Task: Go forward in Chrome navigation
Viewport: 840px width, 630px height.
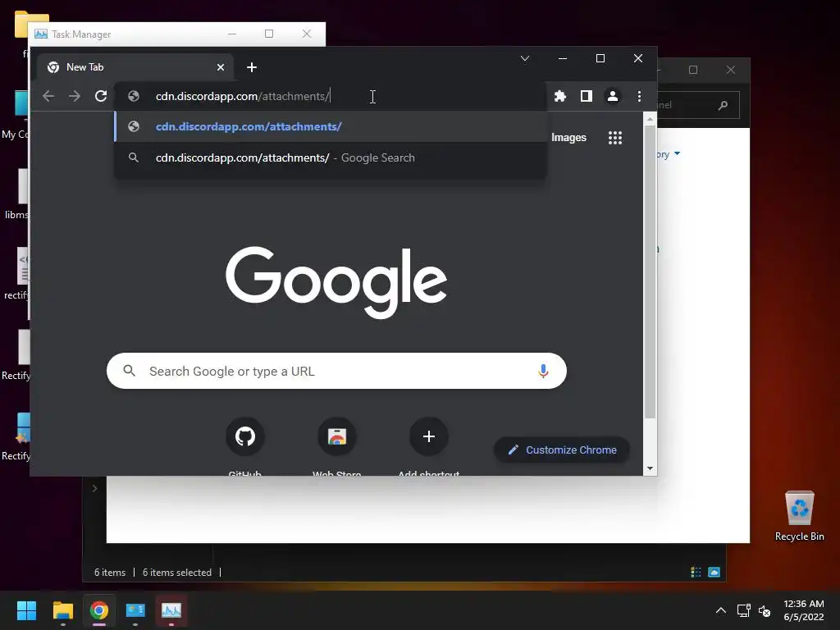Action: (75, 97)
